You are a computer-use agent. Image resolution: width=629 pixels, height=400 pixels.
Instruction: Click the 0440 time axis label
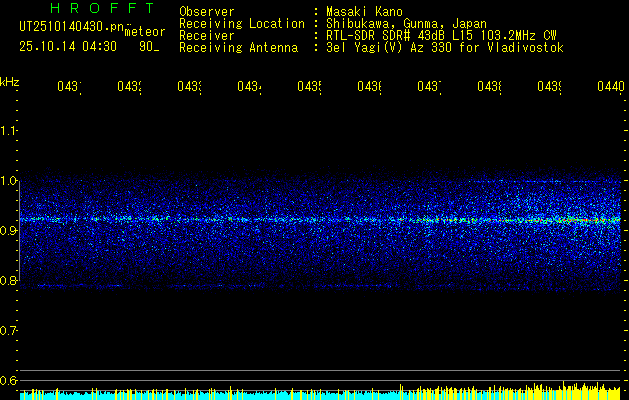tap(611, 86)
